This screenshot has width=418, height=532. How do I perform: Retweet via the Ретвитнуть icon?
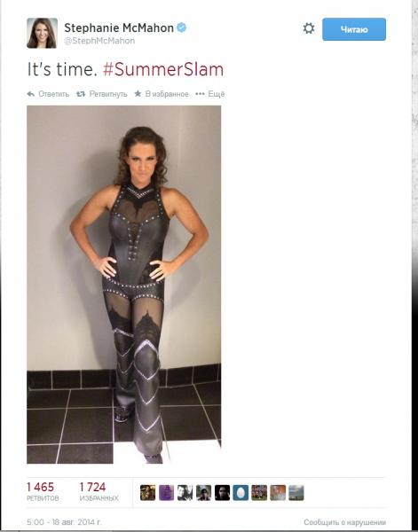(101, 94)
